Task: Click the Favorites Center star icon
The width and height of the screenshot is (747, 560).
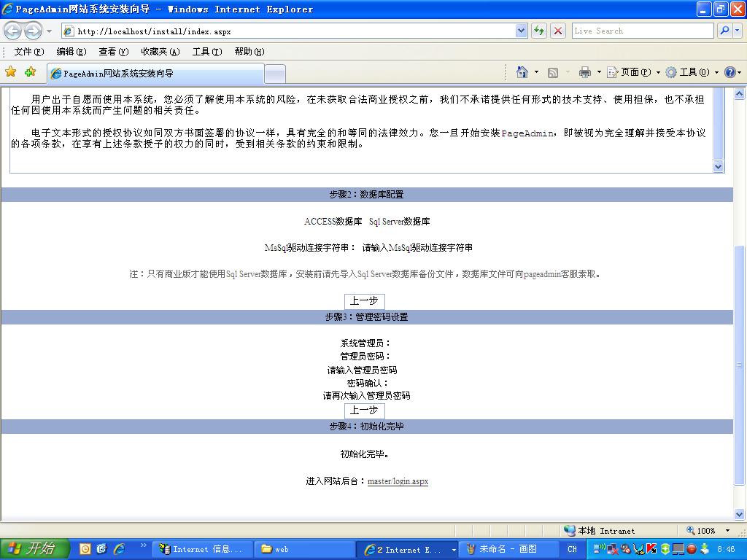Action: click(10, 72)
